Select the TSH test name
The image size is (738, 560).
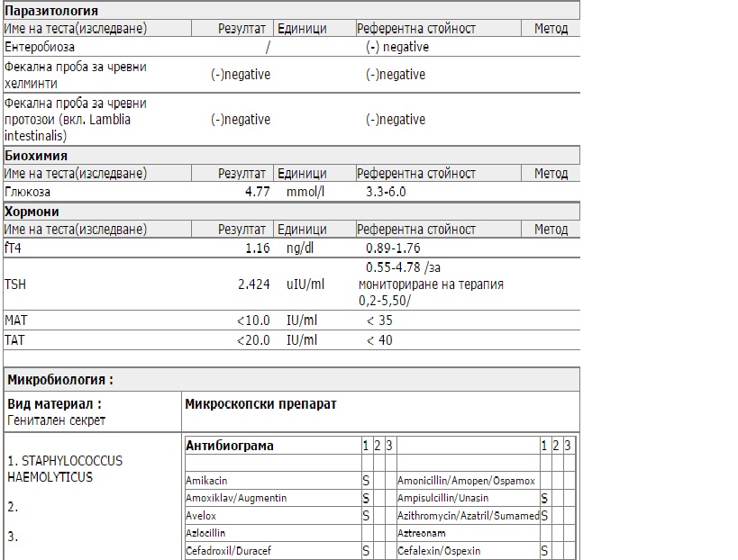click(x=15, y=285)
